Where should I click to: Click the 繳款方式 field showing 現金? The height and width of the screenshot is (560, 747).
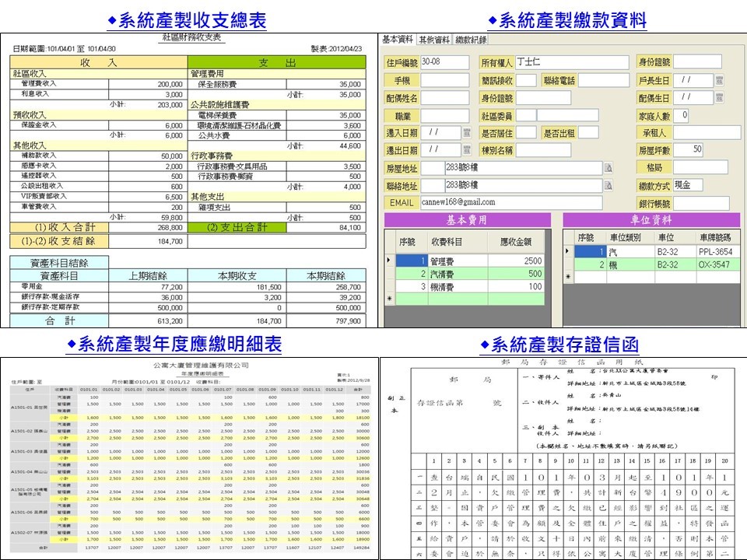click(689, 185)
